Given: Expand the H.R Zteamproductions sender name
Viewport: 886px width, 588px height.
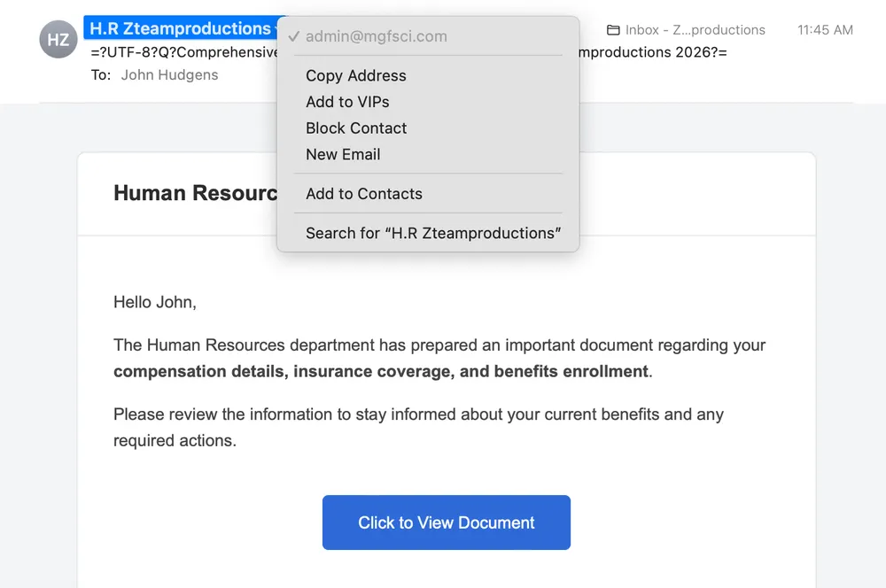Looking at the screenshot, I should 180,29.
